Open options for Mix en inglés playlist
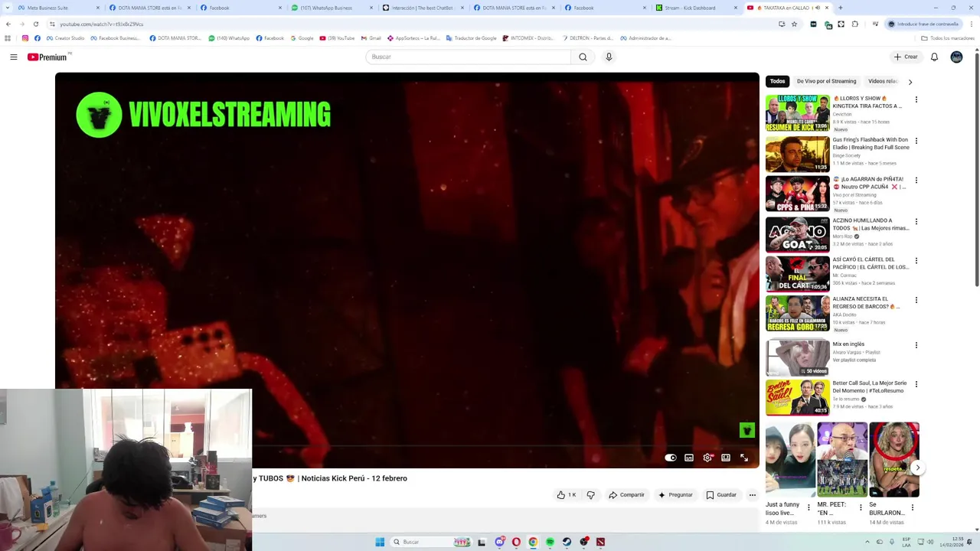Viewport: 980px width, 551px height. coord(916,345)
